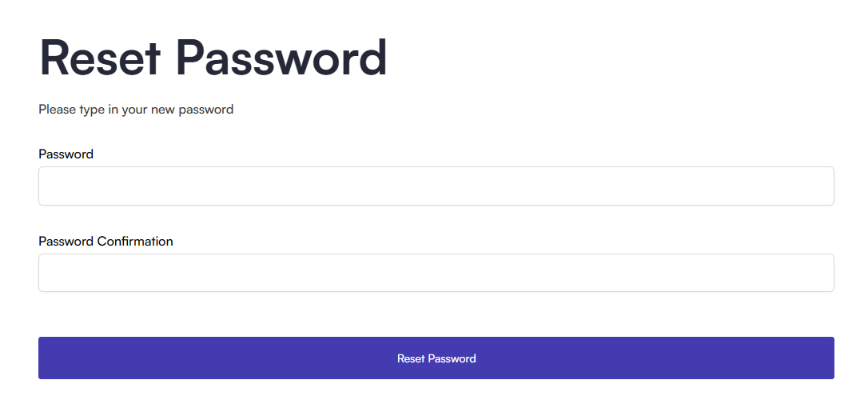Click the instruction subtitle under the heading
The image size is (868, 408).
pos(136,110)
